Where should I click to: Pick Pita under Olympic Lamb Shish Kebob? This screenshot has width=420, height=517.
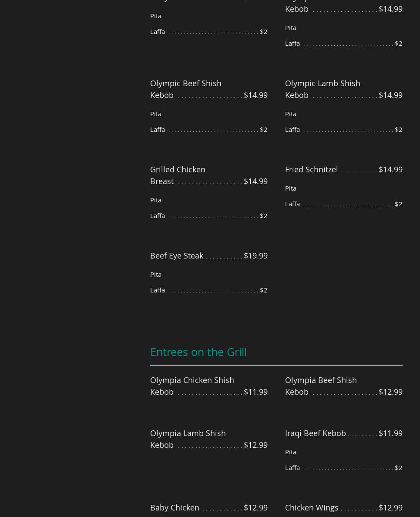point(291,114)
